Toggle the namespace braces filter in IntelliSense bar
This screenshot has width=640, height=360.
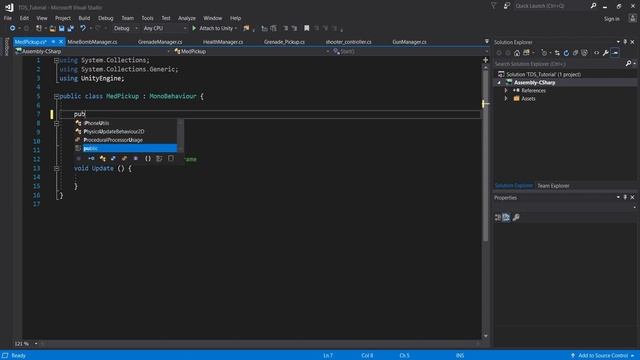148,158
